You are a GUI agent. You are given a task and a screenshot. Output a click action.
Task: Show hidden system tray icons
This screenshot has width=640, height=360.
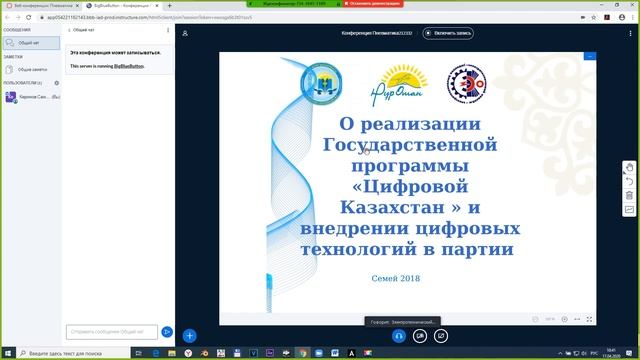[560, 353]
